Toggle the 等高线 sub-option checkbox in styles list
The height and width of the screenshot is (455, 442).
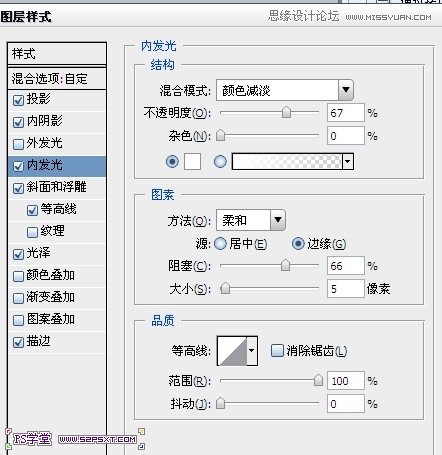click(x=32, y=210)
